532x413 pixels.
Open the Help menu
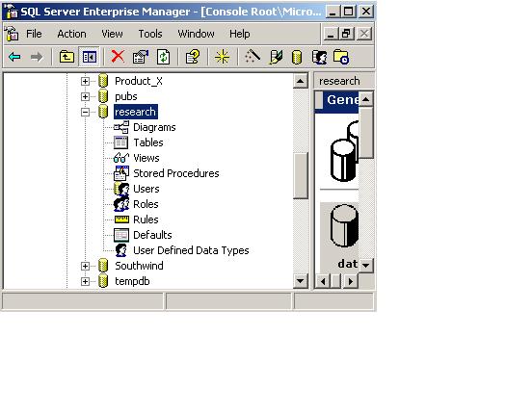(240, 34)
